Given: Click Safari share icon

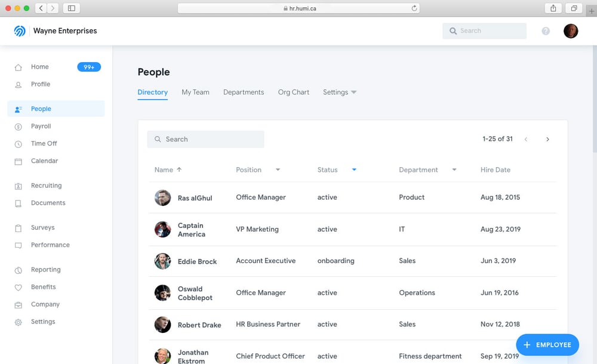Looking at the screenshot, I should 553,8.
